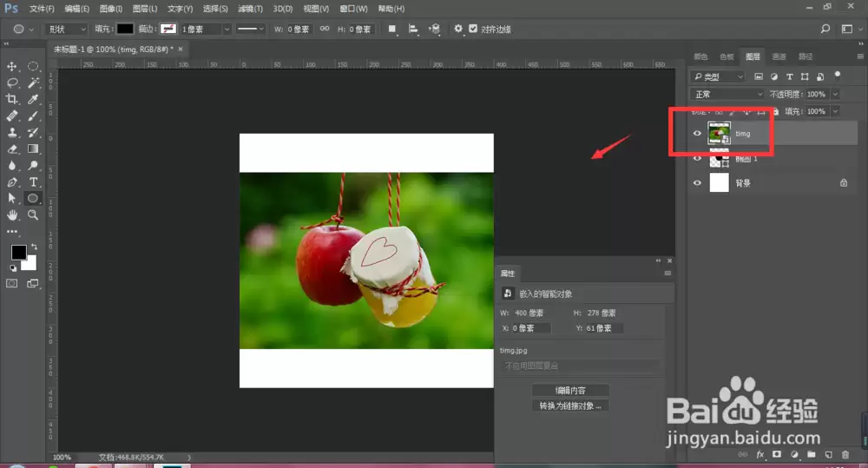This screenshot has height=468, width=868.
Task: Click the white background color swatch
Action: [x=30, y=264]
